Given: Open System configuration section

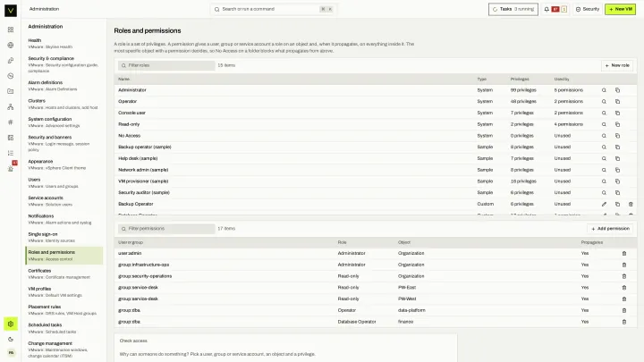Looking at the screenshot, I should pos(64,122).
